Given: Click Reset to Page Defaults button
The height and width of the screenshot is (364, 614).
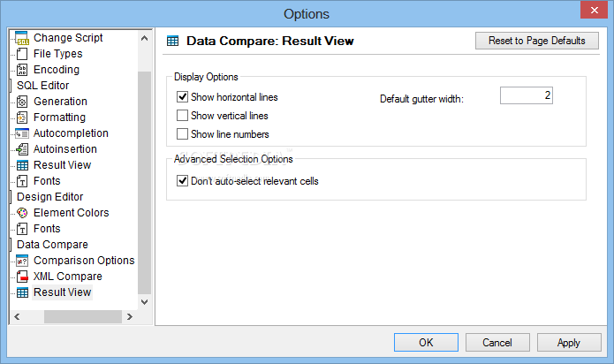Looking at the screenshot, I should click(x=537, y=41).
